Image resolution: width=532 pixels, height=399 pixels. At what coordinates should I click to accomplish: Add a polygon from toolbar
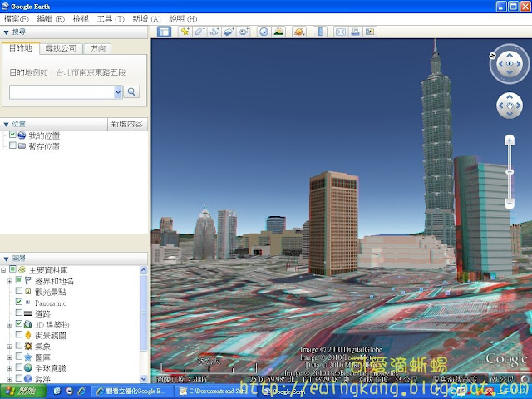199,32
